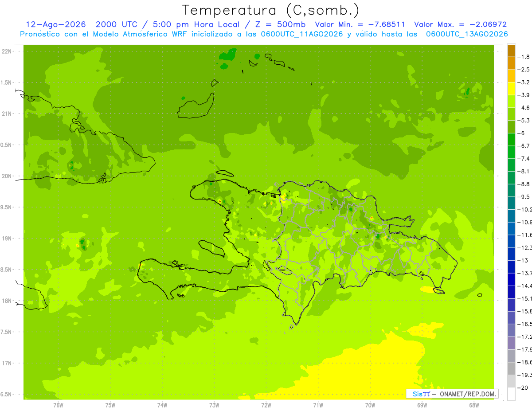Pick the bright yellow swatch between -3.2 and -3.9
This screenshot has width=532, height=411.
511,89
